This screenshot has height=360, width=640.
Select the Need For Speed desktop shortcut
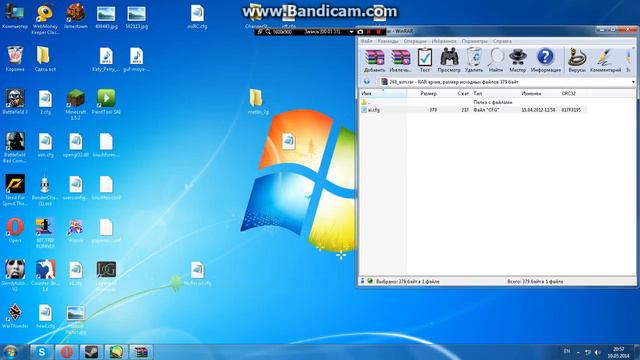click(x=15, y=190)
